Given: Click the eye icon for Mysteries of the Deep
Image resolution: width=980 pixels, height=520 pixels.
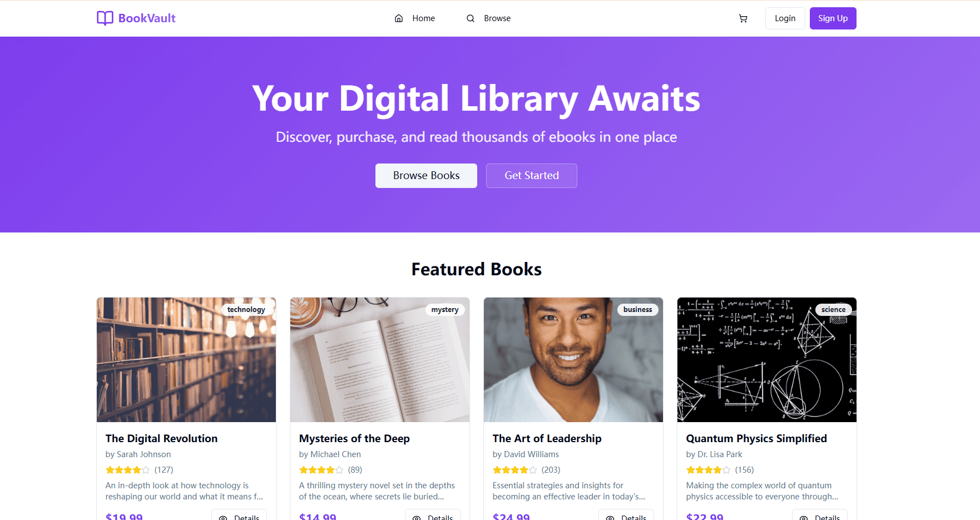Looking at the screenshot, I should point(417,517).
